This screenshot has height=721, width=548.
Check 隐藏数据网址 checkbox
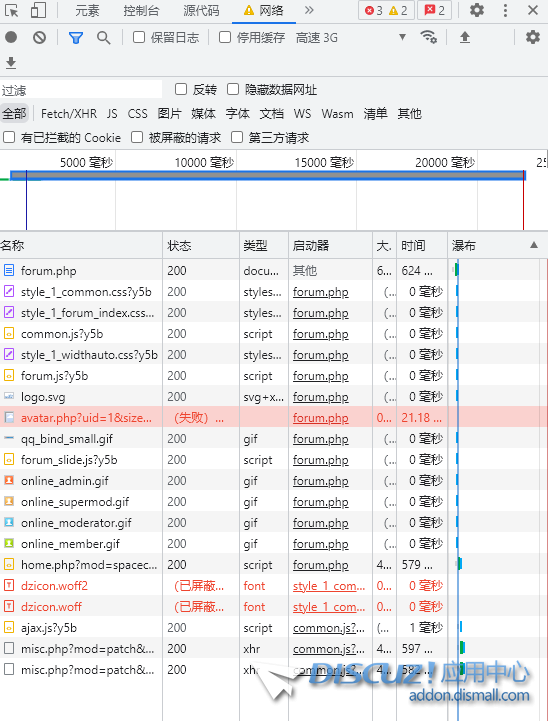click(x=233, y=89)
